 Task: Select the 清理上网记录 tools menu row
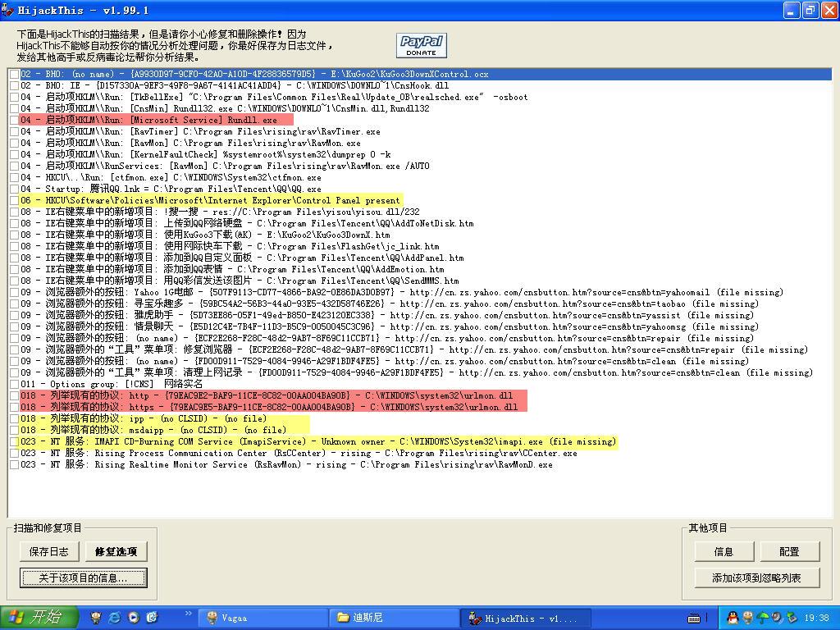(417, 373)
